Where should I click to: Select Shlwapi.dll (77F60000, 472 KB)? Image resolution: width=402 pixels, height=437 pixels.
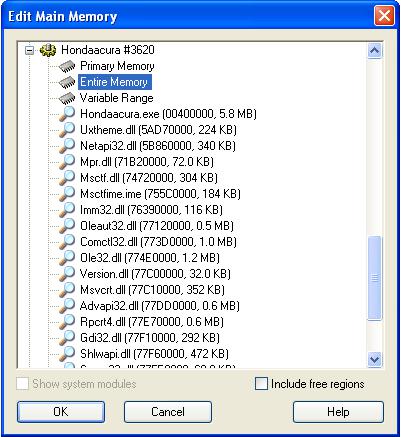pos(154,354)
